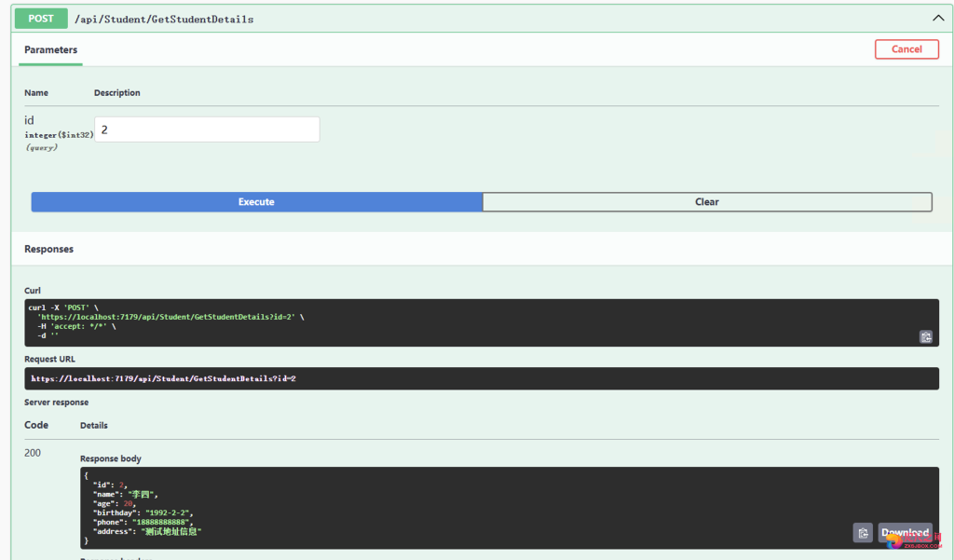Viewport: 954px width, 560px height.
Task: Click the Responses section header
Action: (48, 249)
